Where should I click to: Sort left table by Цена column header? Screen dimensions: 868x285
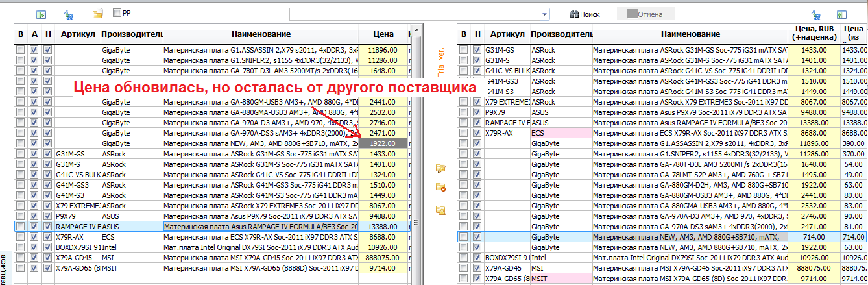point(383,34)
